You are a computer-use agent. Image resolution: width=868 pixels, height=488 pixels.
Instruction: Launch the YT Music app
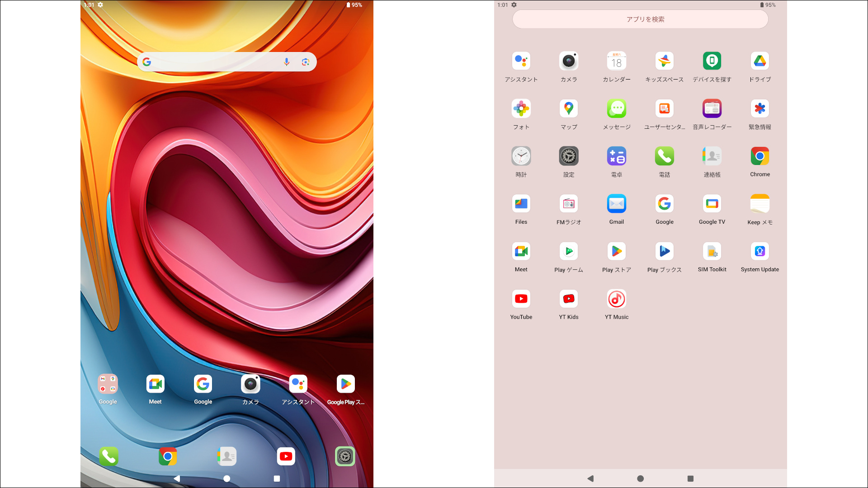[617, 299]
